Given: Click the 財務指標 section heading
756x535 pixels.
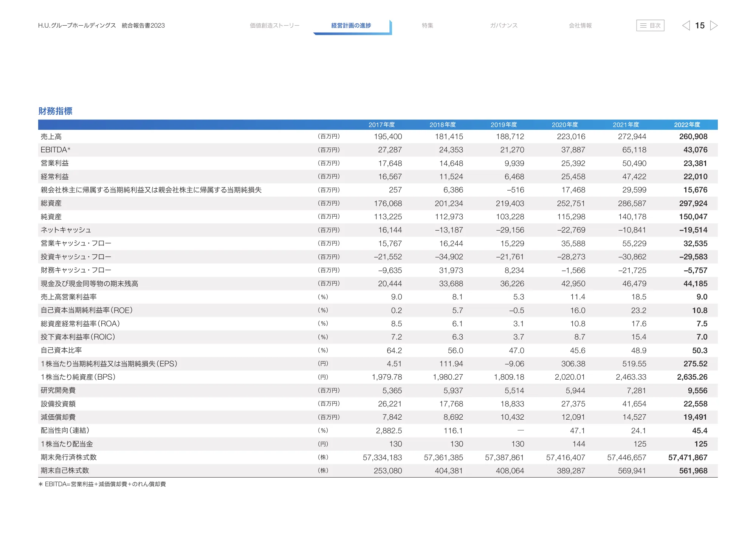Looking at the screenshot, I should click(55, 111).
